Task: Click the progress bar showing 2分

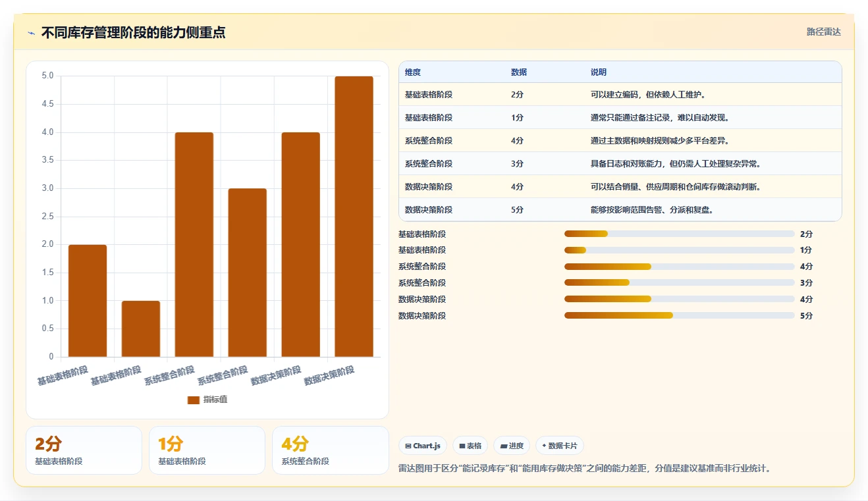Action: pos(680,234)
